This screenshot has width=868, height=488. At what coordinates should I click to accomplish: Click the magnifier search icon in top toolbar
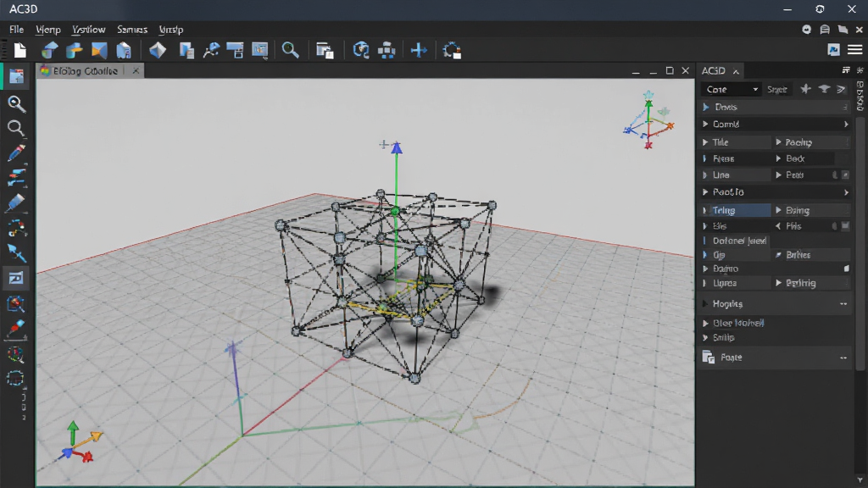point(290,50)
